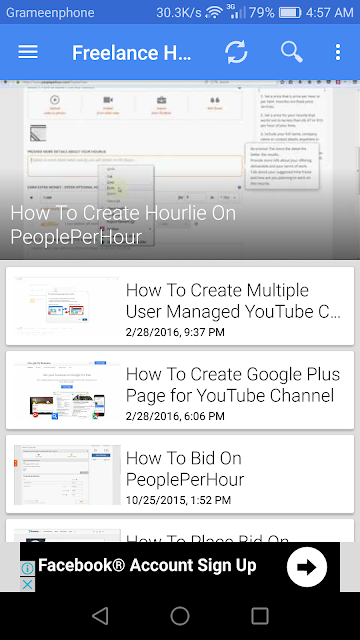
Task: Tap the 4:57 AM clock
Action: 329,12
